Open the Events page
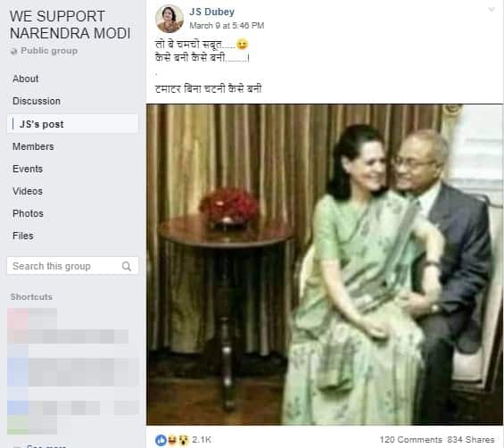The height and width of the screenshot is (448, 504). coord(28,169)
